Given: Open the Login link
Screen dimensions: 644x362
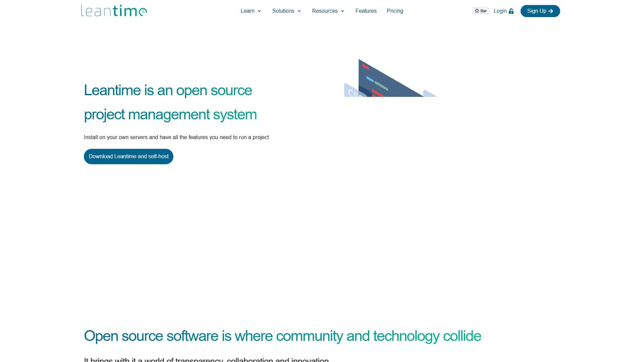Looking at the screenshot, I should (503, 11).
